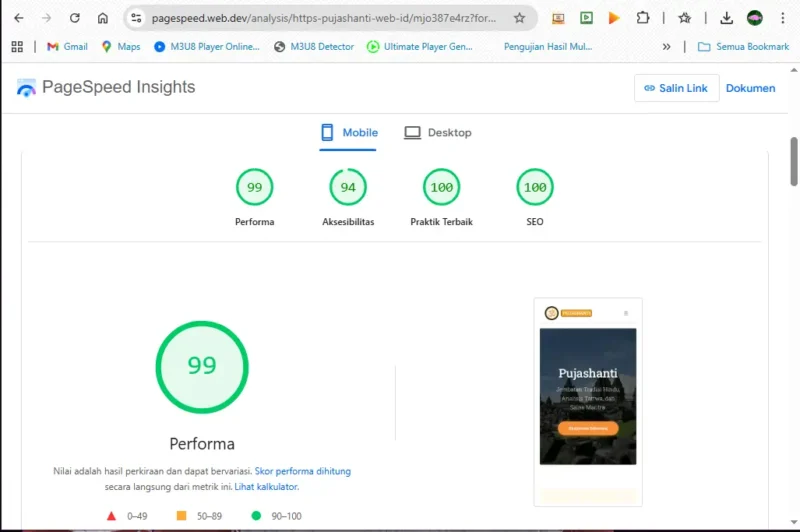Viewport: 800px width, 532px height.
Task: Open the Semua Bookmark folder
Action: coord(743,47)
